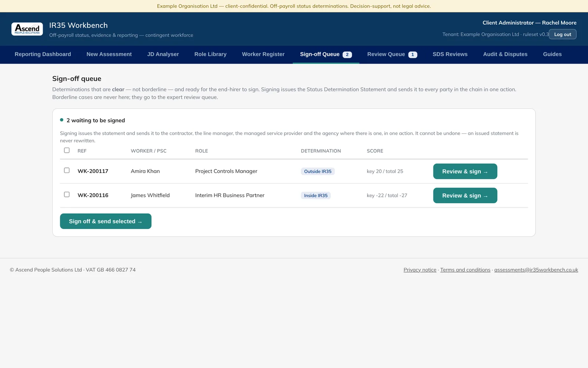Open the Worker Register tab
This screenshot has height=368, width=588.
pos(263,54)
